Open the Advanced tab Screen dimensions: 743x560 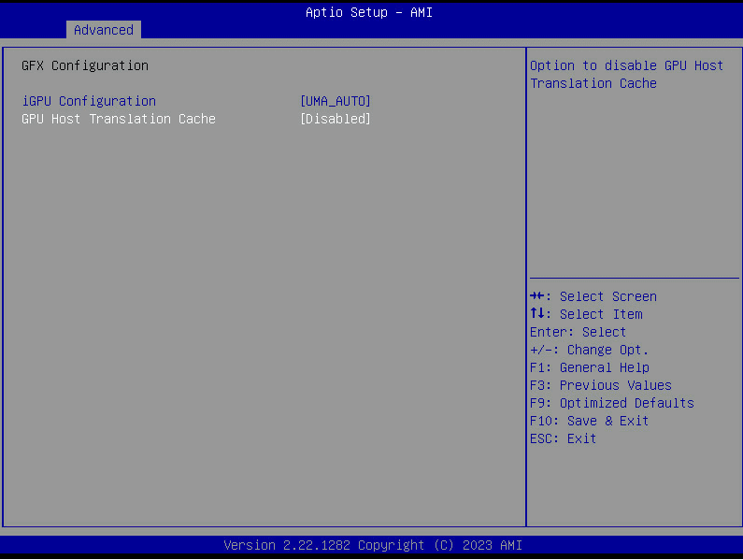coord(104,30)
